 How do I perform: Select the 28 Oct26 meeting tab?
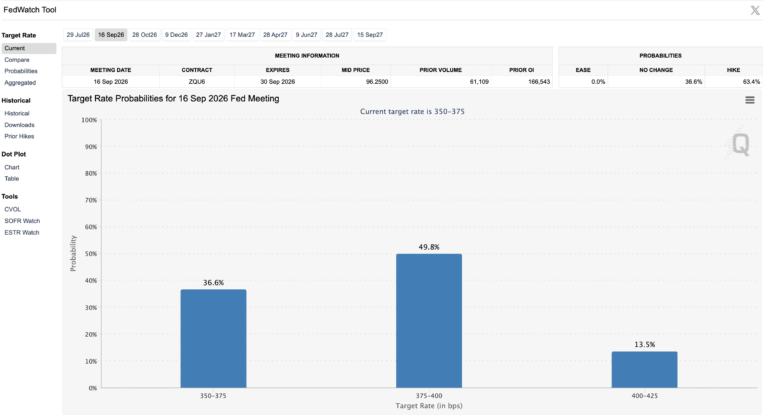144,35
